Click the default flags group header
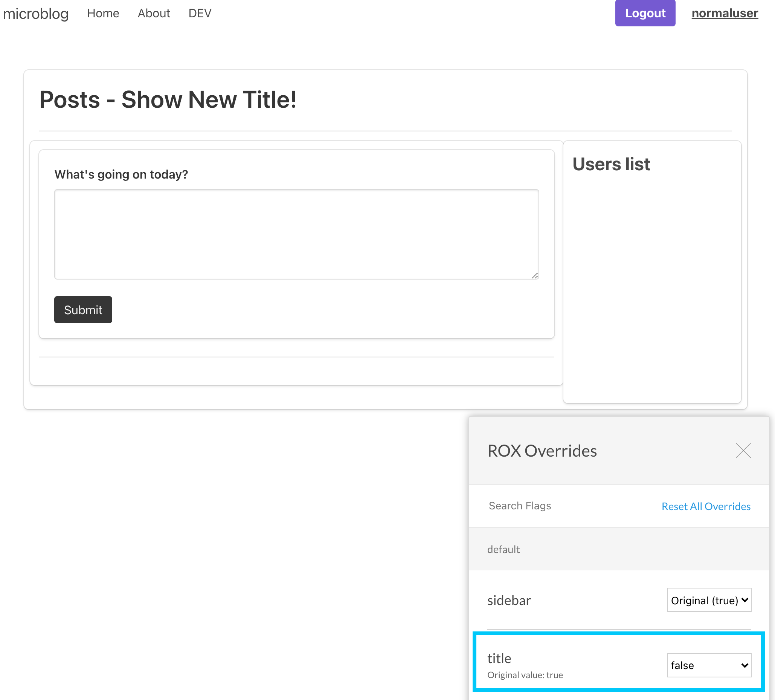Viewport: 775px width, 700px height. tap(503, 549)
